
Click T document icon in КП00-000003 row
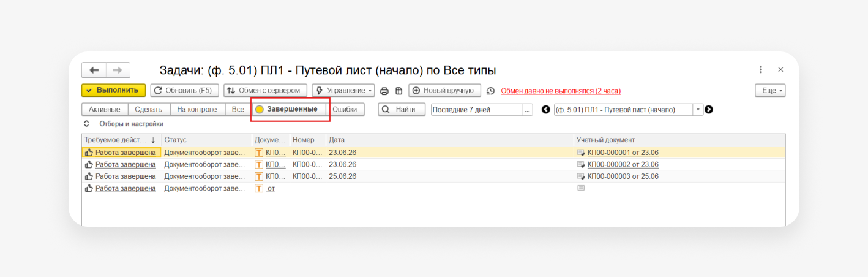(x=259, y=176)
